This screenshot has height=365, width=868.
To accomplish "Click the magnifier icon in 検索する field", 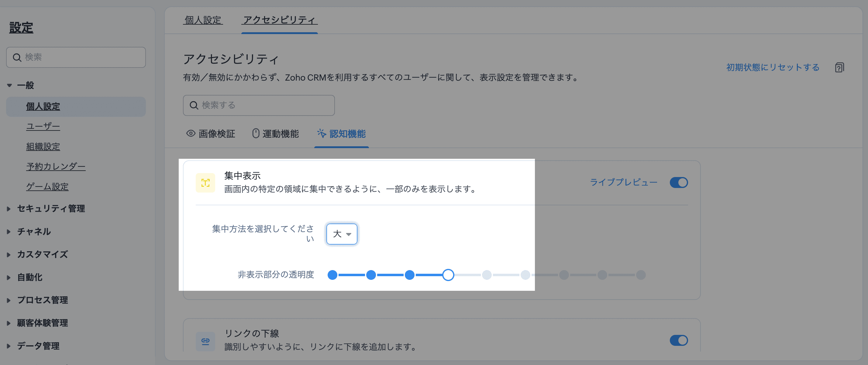I will coord(194,105).
